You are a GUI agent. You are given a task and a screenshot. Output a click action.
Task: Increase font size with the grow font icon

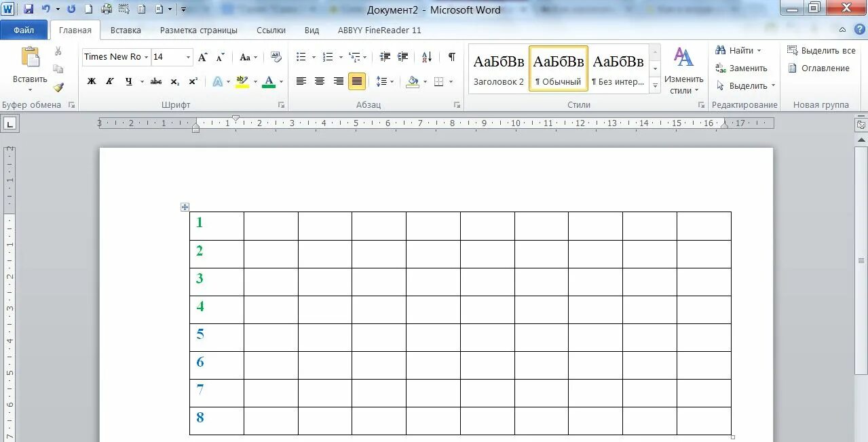pos(202,57)
